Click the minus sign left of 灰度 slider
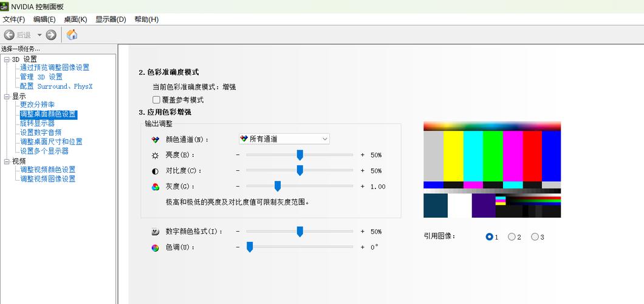 238,186
